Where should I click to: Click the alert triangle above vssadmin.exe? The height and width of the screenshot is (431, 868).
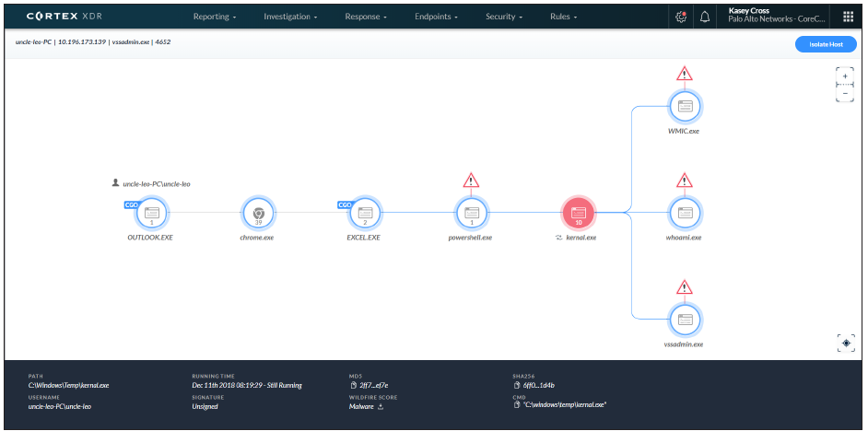tap(685, 287)
